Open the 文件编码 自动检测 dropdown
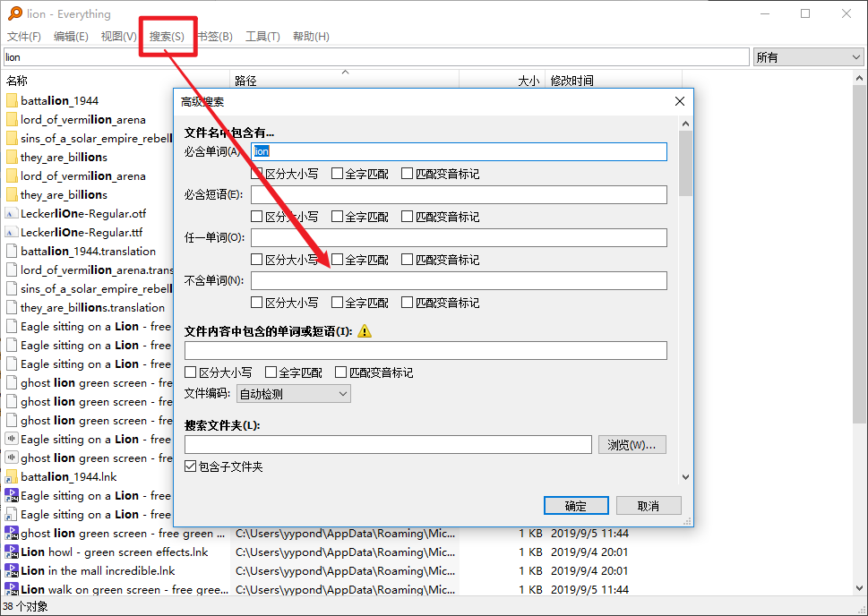Viewport: 868px width, 616px height. tap(294, 394)
